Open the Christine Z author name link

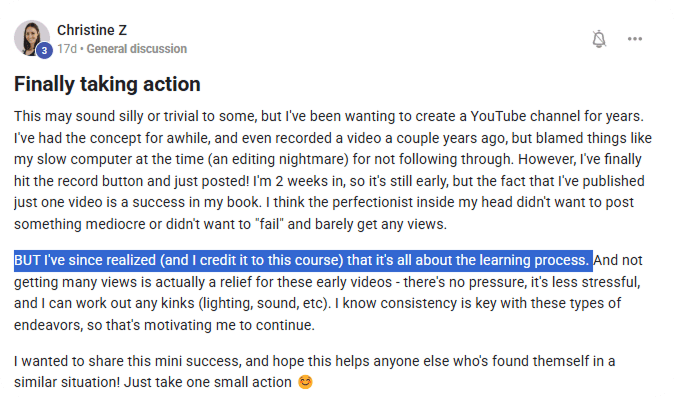[x=92, y=30]
